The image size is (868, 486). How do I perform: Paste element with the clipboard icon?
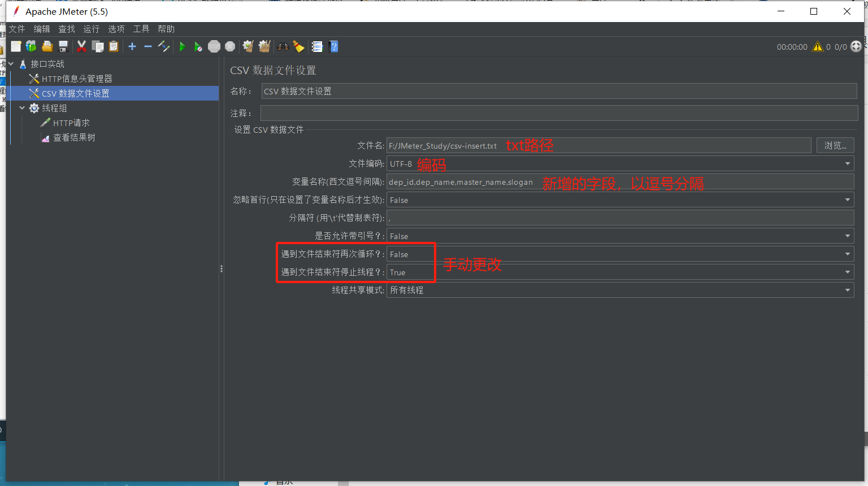pyautogui.click(x=114, y=46)
